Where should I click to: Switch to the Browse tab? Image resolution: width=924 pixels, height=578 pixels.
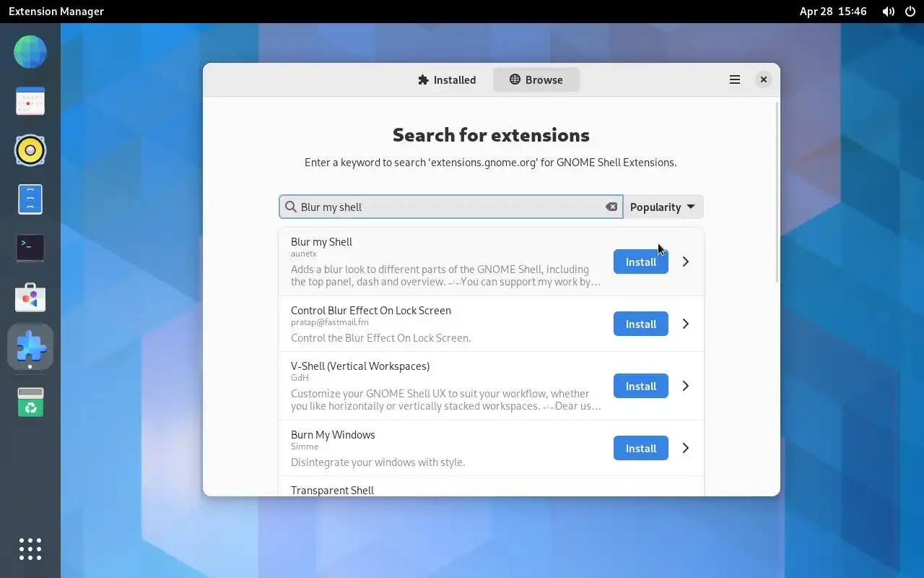click(536, 79)
